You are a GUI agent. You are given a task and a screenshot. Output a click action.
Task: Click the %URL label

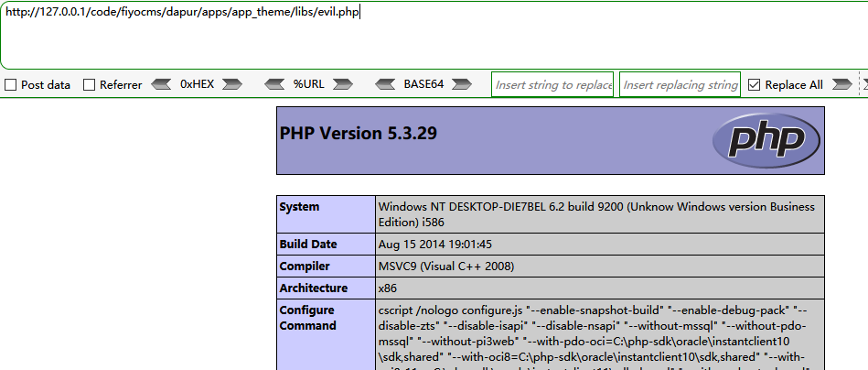pyautogui.click(x=309, y=84)
